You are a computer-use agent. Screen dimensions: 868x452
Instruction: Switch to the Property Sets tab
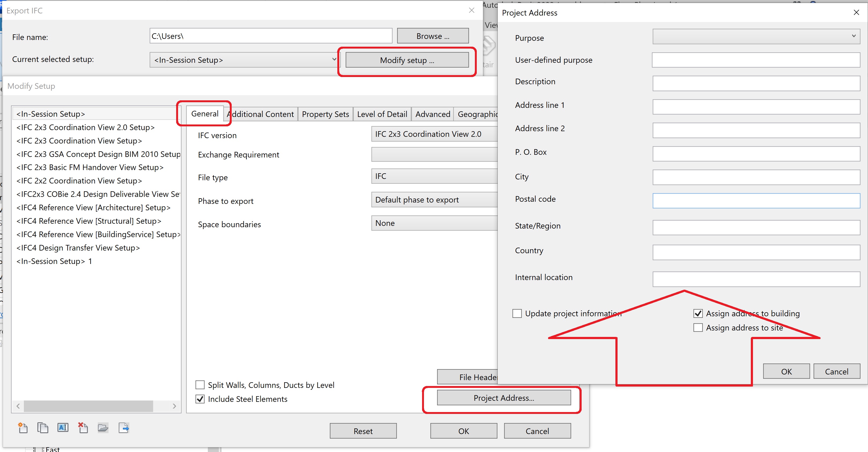coord(325,114)
